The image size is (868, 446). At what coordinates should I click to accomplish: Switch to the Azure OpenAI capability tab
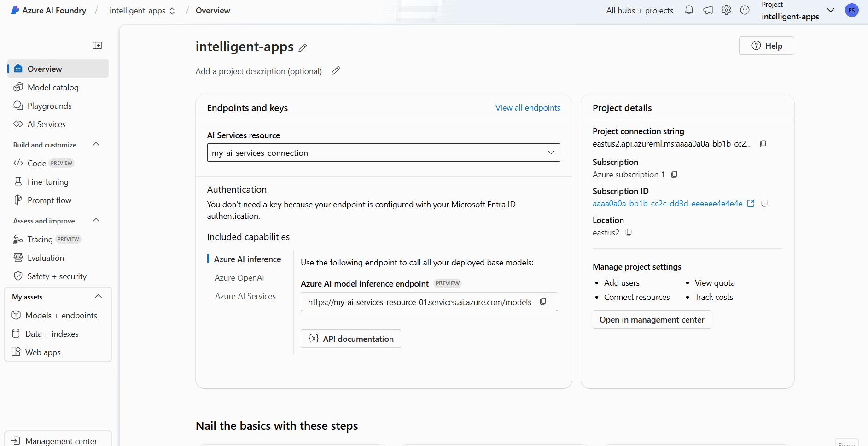(239, 278)
